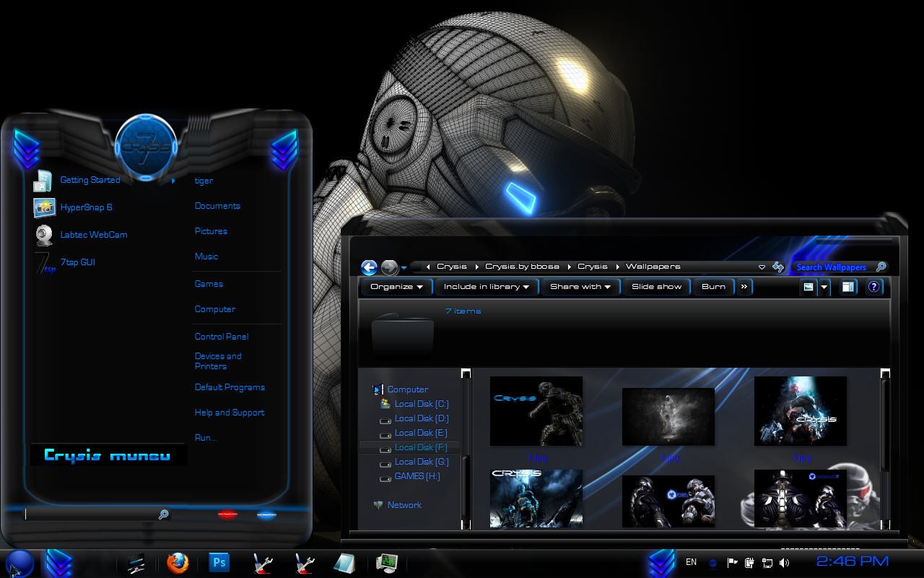Open Music from start menu
The width and height of the screenshot is (924, 578).
(206, 256)
